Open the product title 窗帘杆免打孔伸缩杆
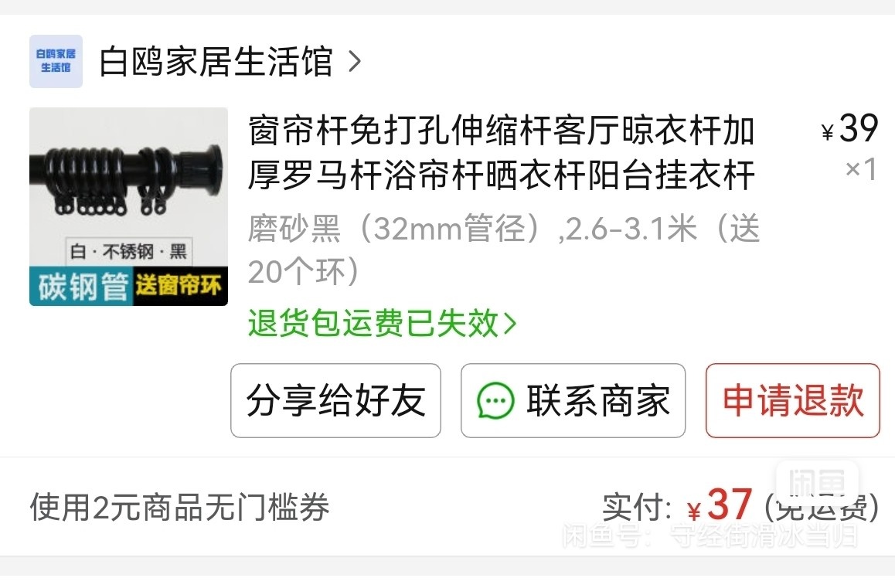Image resolution: width=895 pixels, height=588 pixels. coord(501,153)
